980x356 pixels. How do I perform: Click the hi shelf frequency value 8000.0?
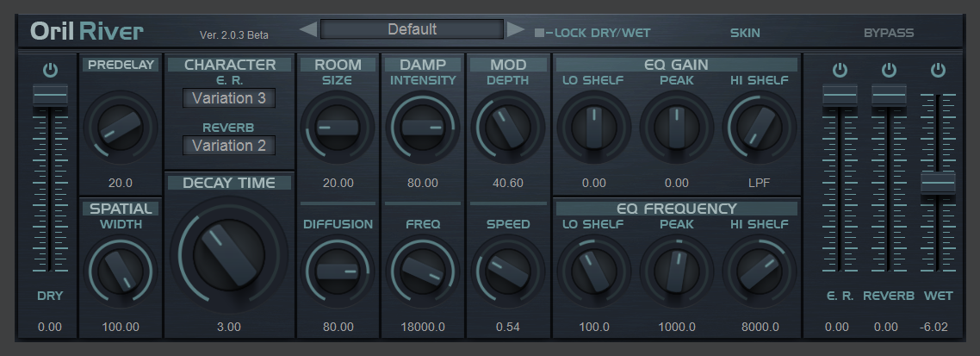coord(760,328)
